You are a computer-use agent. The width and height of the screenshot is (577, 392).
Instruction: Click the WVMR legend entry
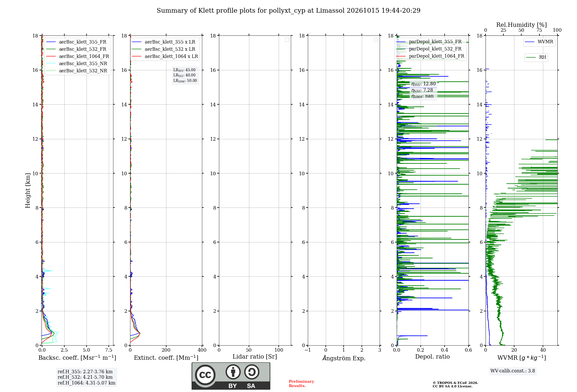click(539, 42)
